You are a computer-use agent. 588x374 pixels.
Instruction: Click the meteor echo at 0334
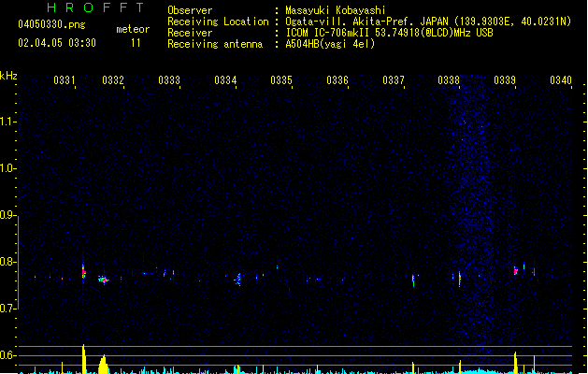pyautogui.click(x=237, y=280)
